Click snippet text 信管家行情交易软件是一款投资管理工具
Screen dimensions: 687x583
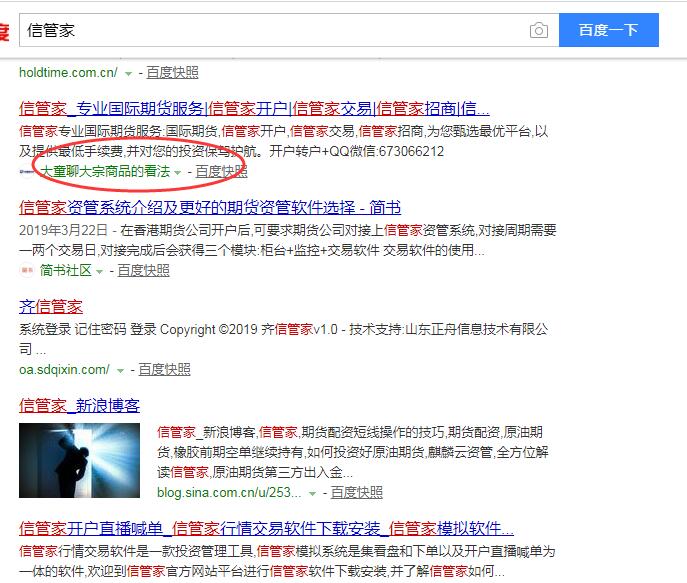click(x=136, y=552)
